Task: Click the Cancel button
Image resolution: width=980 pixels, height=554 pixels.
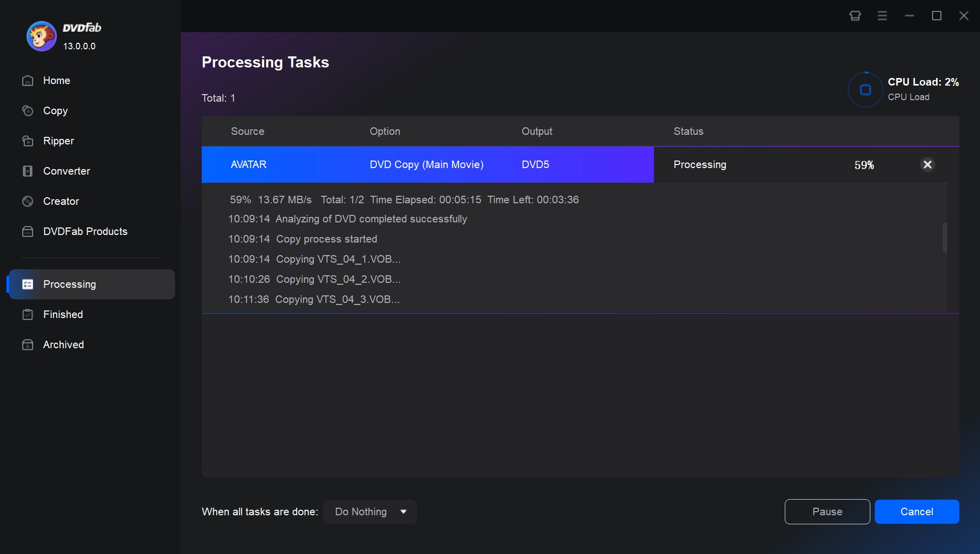Action: click(x=917, y=511)
